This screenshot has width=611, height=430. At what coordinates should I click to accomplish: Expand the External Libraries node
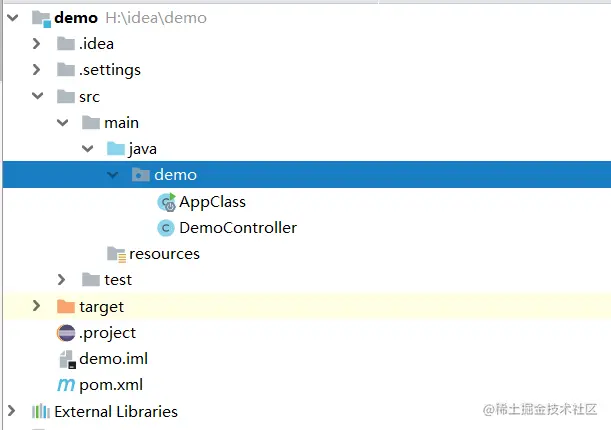[12, 411]
